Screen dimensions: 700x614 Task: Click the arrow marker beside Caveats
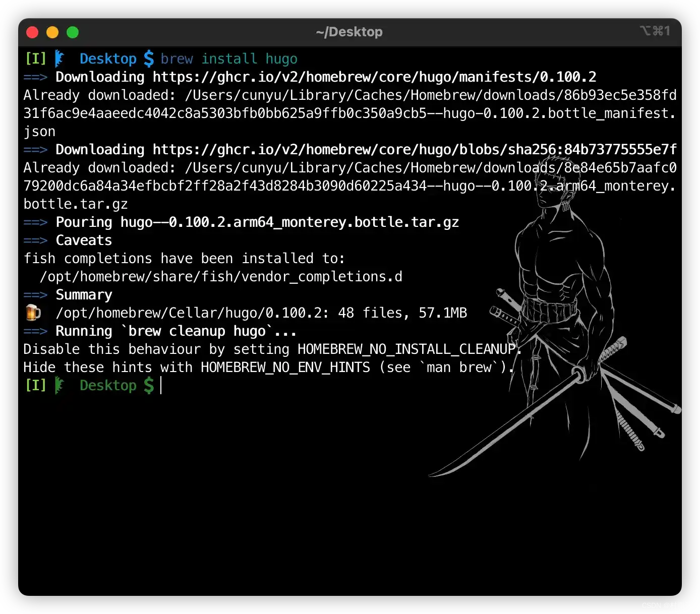35,240
